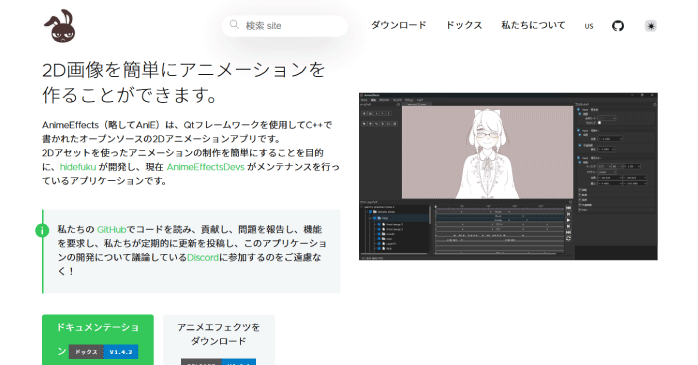
Task: Open the GitHub repository icon in header
Action: pyautogui.click(x=618, y=26)
